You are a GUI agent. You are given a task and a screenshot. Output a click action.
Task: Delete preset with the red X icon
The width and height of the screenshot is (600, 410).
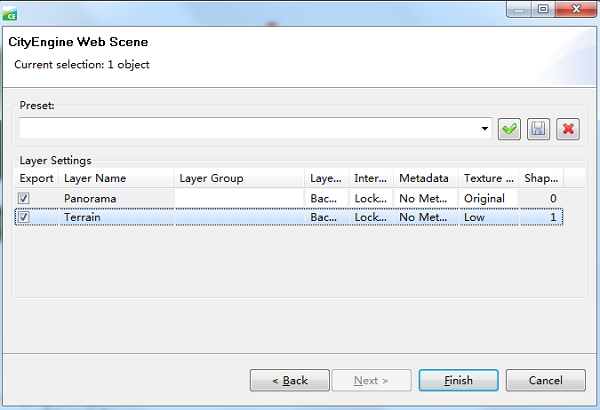pos(568,129)
